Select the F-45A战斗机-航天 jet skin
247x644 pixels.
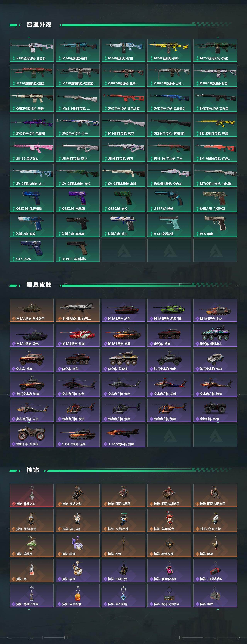point(78,310)
